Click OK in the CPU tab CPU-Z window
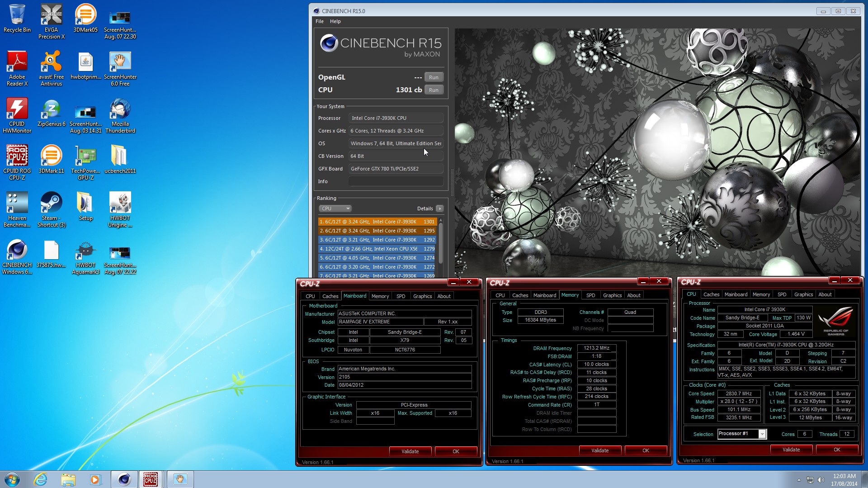Screen dimensions: 868x488 pyautogui.click(x=837, y=450)
